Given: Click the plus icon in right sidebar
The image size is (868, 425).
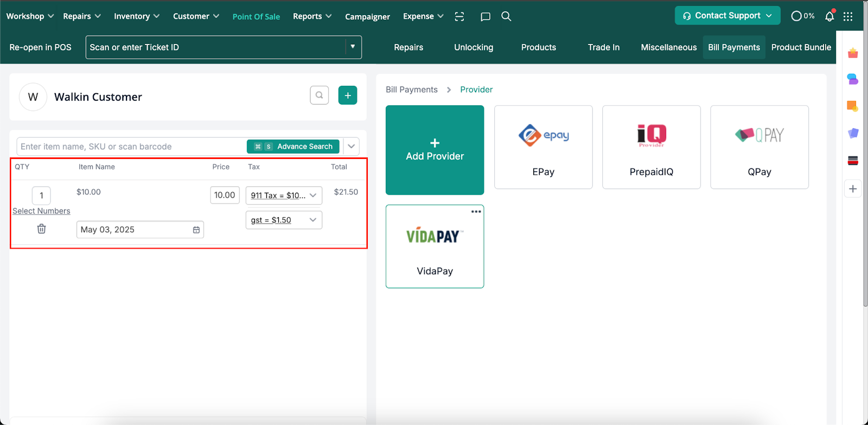Looking at the screenshot, I should tap(853, 189).
